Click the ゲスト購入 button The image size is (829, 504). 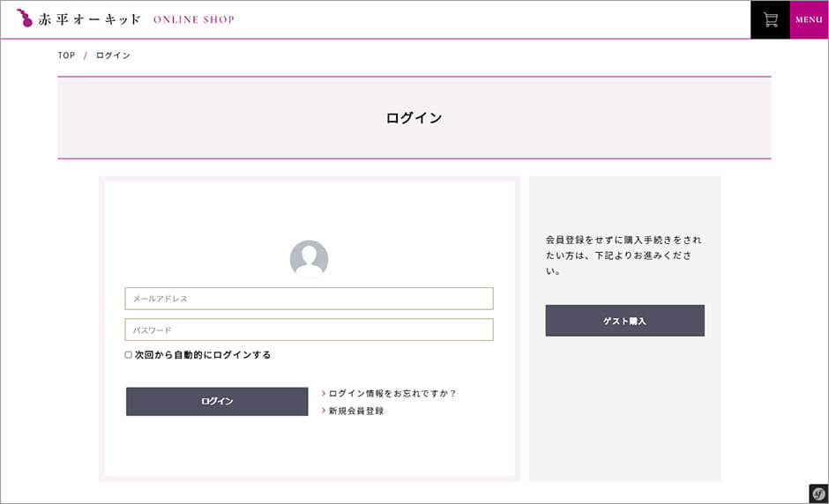click(x=625, y=321)
